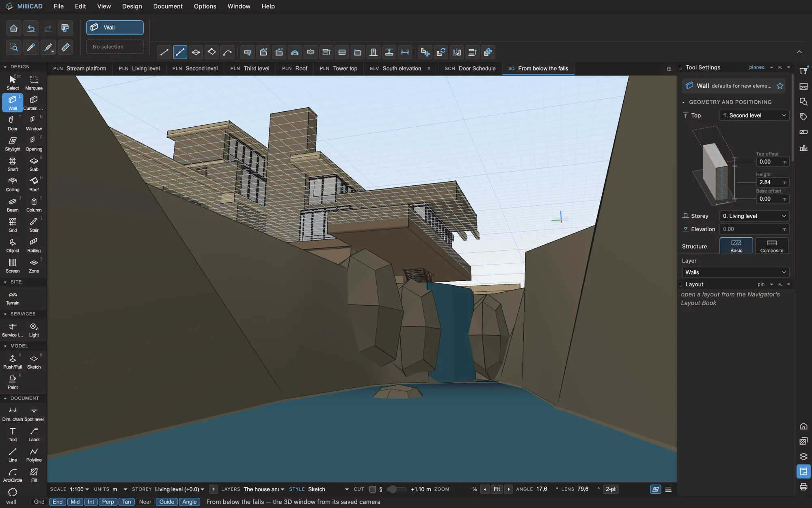This screenshot has width=812, height=508.
Task: Switch to the Door Schedule tab
Action: click(470, 68)
